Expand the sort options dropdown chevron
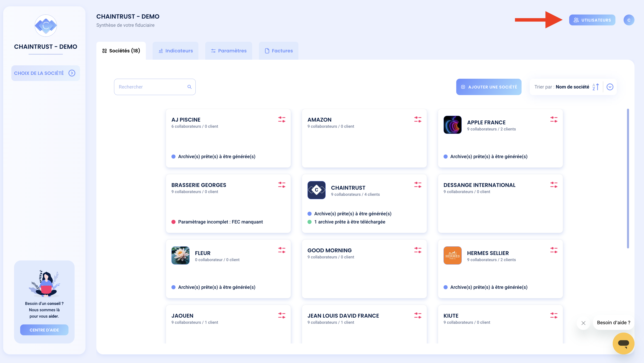The height and width of the screenshot is (363, 644). (610, 87)
